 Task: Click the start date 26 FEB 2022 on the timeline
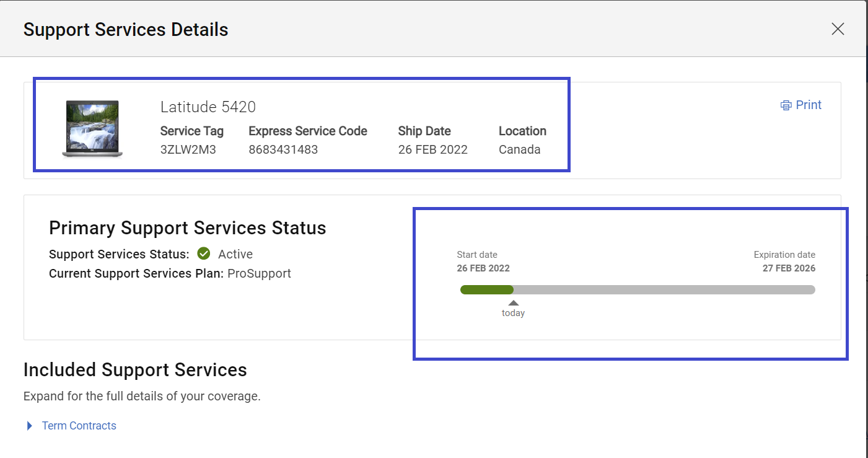483,268
